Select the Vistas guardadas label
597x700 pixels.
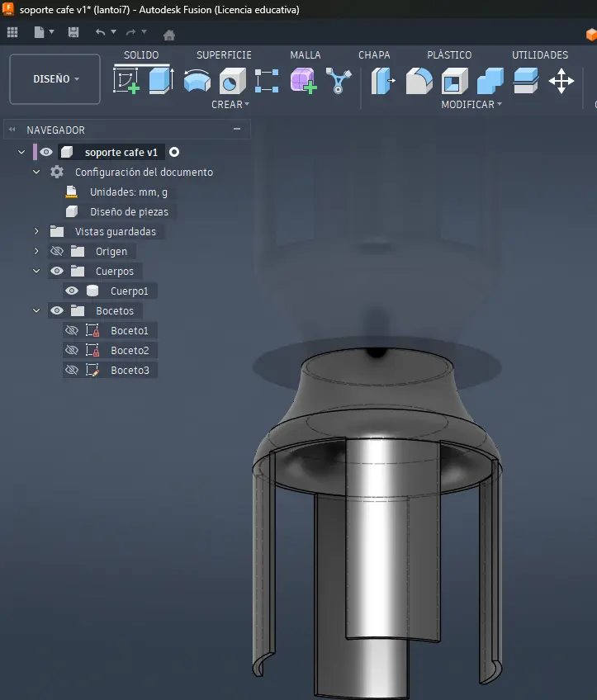[116, 231]
